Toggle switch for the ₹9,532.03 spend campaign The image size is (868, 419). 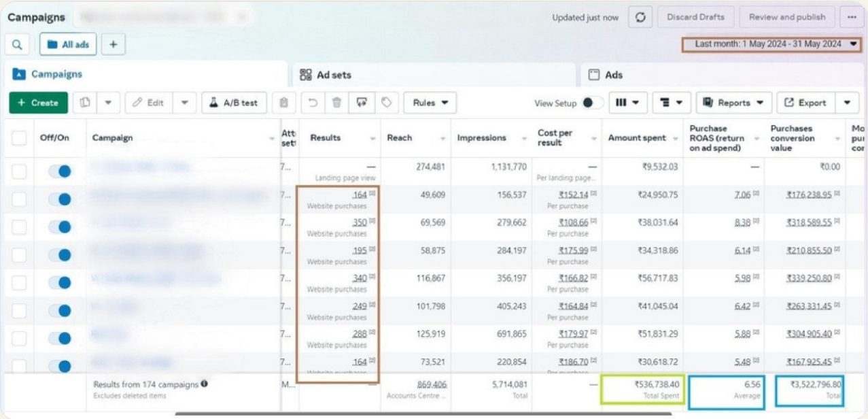coord(60,171)
